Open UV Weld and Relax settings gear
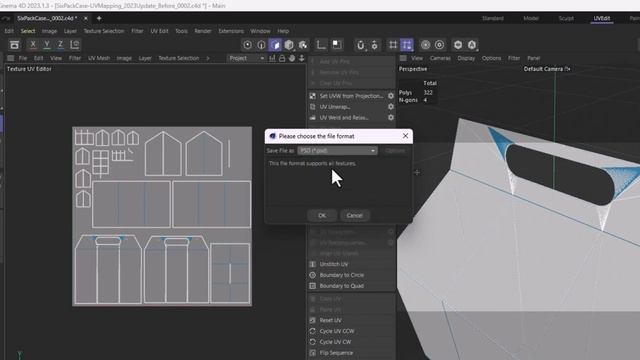The height and width of the screenshot is (360, 640). pos(391,118)
